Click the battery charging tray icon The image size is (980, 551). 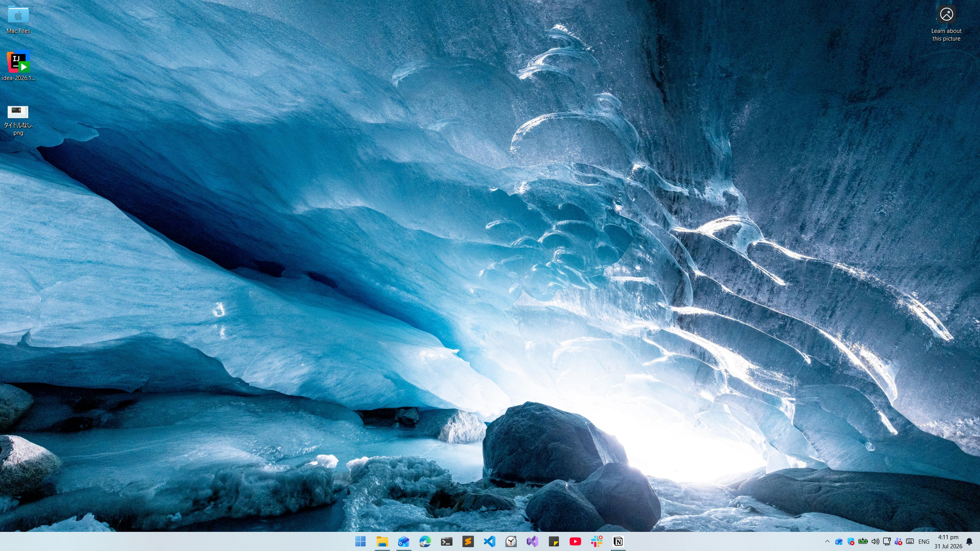click(863, 541)
